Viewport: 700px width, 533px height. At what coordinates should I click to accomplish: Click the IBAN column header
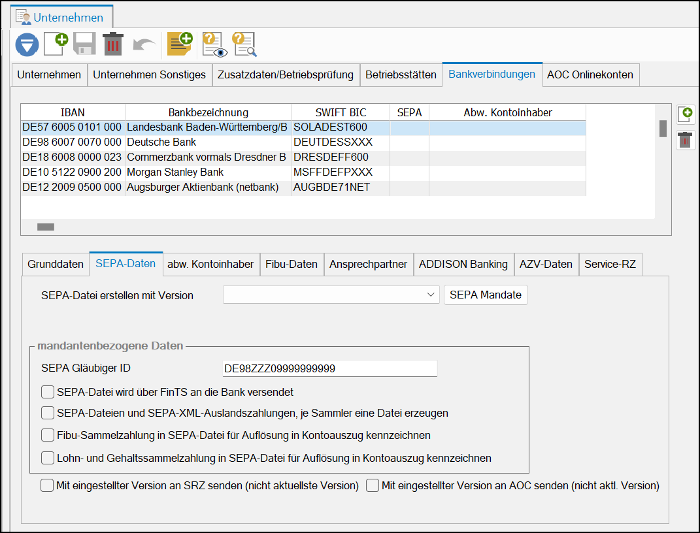click(x=73, y=112)
